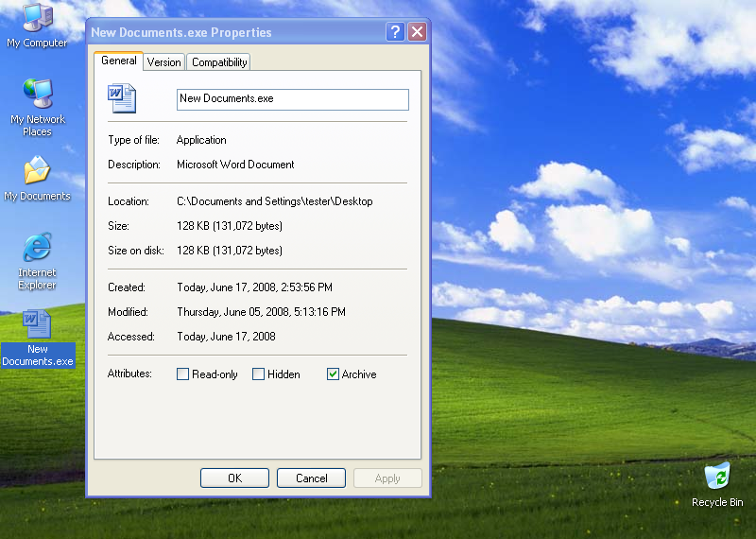Switch to the Version tab
Viewport: 756px width, 539px height.
(164, 62)
